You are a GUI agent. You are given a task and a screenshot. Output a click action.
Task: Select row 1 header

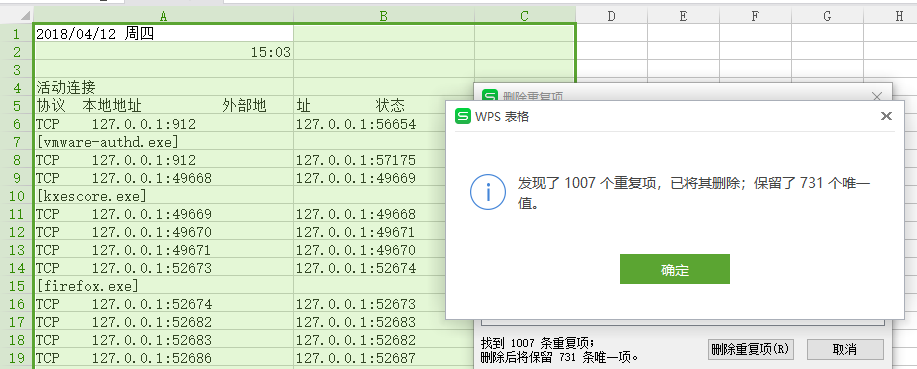[x=16, y=34]
